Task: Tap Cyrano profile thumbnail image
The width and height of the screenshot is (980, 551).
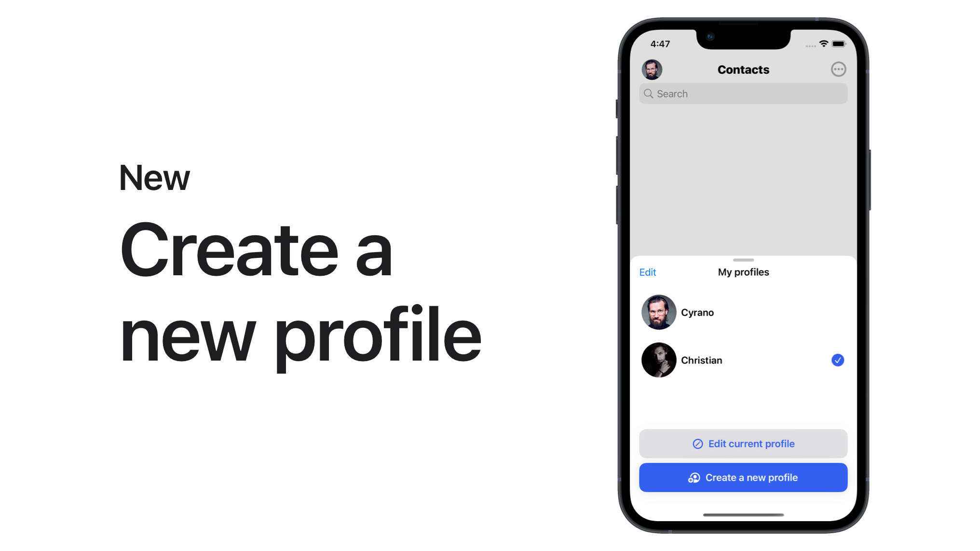Action: coord(658,312)
